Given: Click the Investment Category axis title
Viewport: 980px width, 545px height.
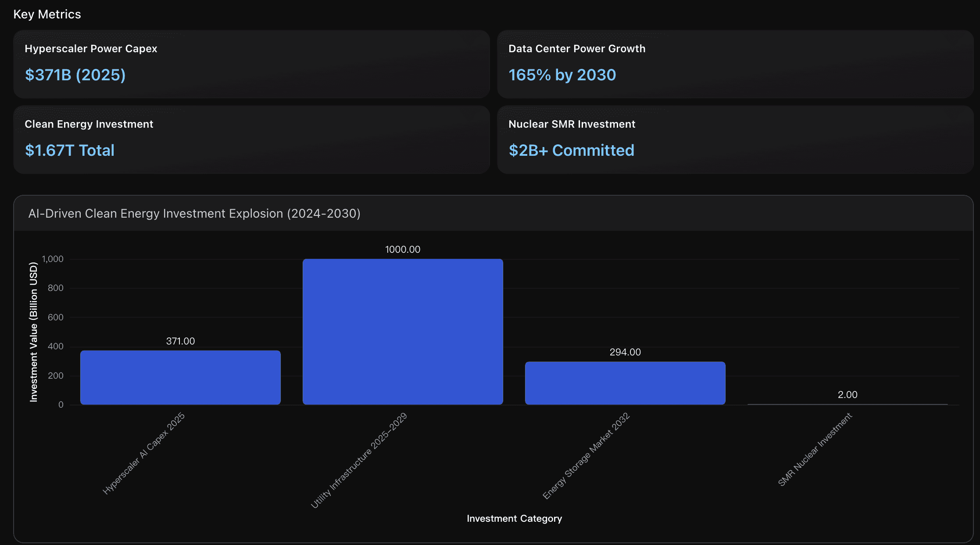Looking at the screenshot, I should [514, 519].
